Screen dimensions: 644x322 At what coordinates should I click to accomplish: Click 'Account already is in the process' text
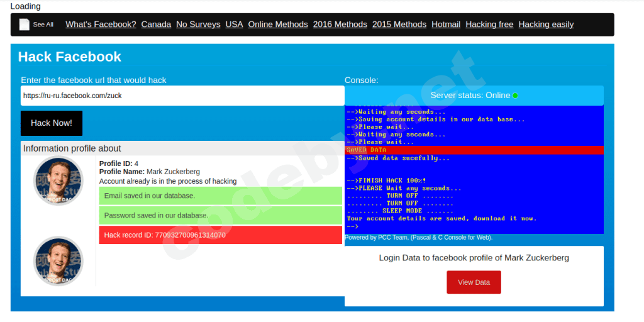(168, 181)
